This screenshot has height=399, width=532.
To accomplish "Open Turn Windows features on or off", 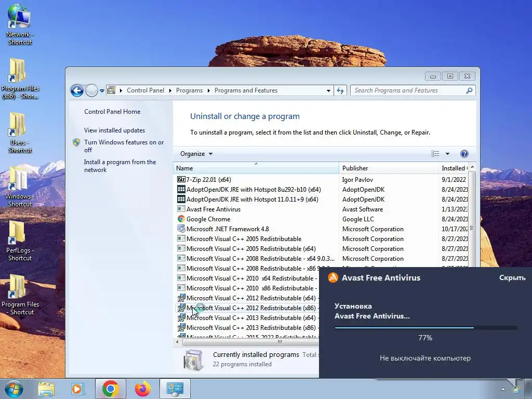I will pyautogui.click(x=124, y=146).
